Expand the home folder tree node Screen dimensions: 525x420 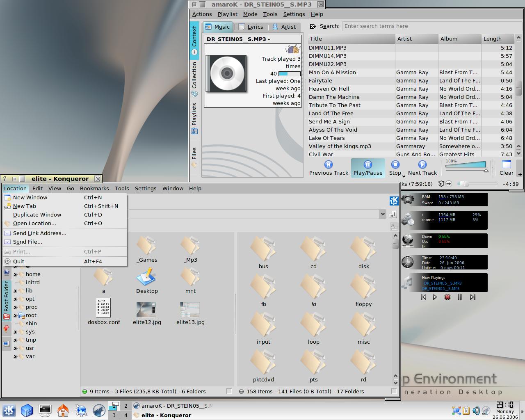click(x=16, y=274)
